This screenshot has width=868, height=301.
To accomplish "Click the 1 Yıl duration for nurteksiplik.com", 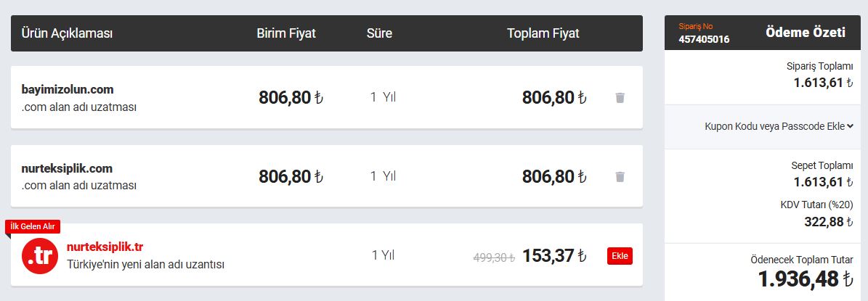I will [x=383, y=176].
